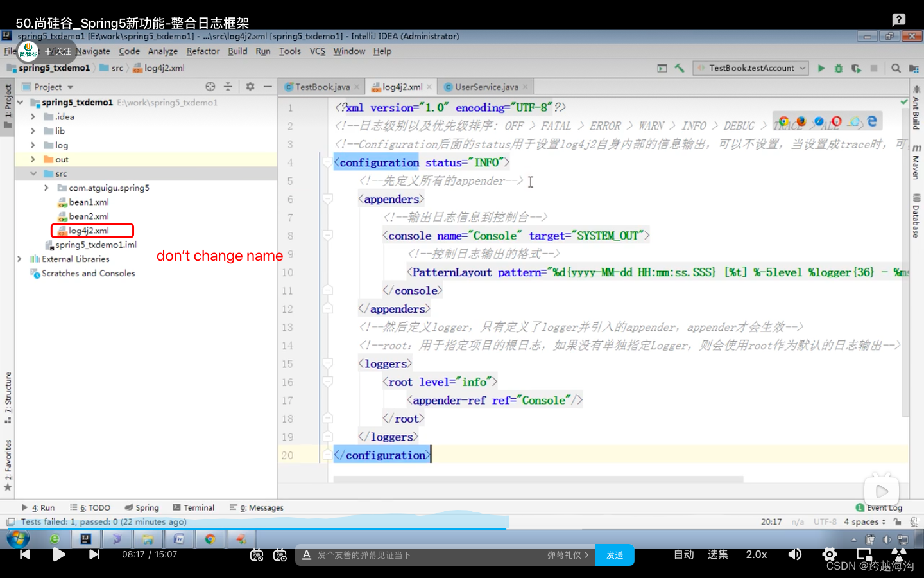Change playback speed 2.0x
Viewport: 924px width, 578px height.
(757, 554)
